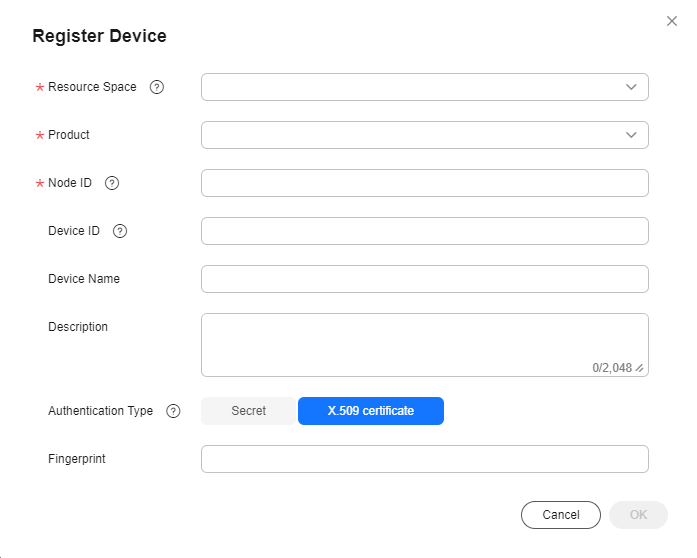Screen dimensions: 697x558
Task: Click the OK button
Action: (x=638, y=515)
